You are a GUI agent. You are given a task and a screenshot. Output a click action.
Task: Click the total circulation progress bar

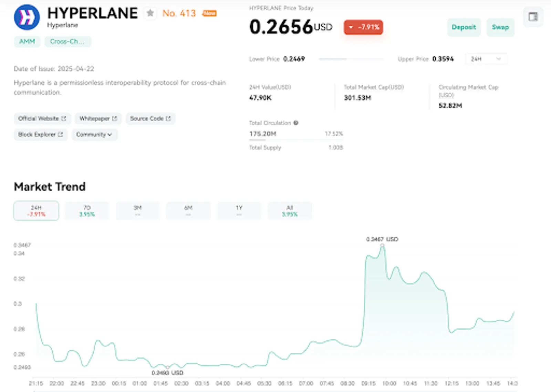point(296,140)
